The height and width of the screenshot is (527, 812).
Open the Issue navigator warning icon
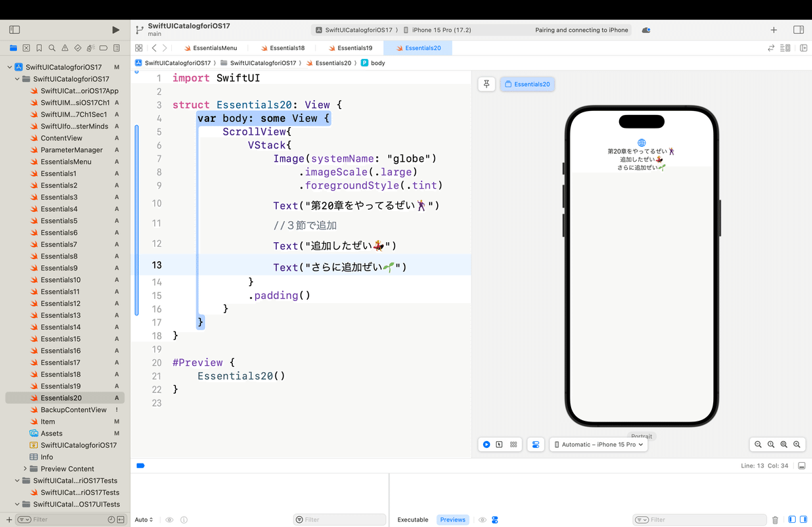pos(65,48)
